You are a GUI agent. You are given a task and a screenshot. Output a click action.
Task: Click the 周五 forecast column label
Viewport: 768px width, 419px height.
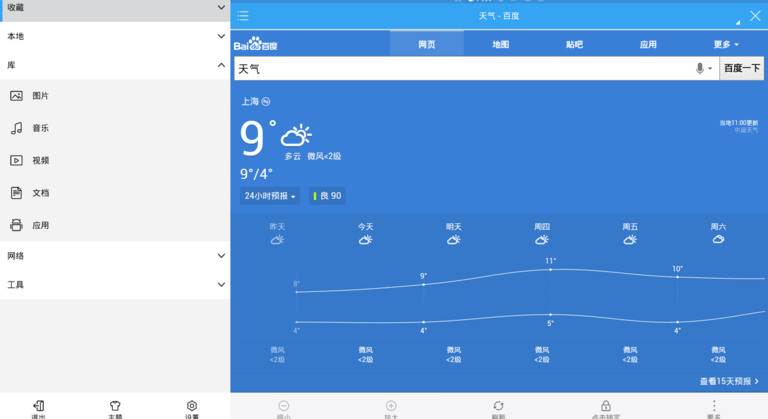click(630, 226)
